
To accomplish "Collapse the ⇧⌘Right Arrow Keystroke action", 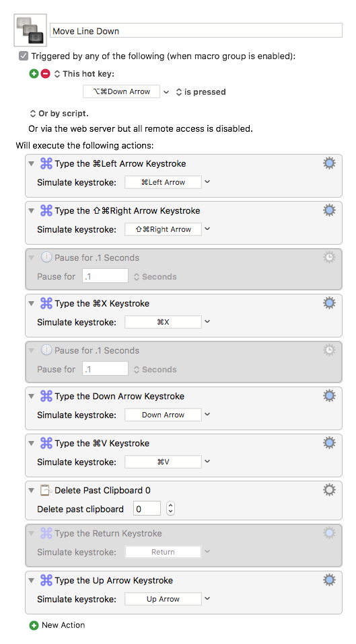I will pyautogui.click(x=31, y=210).
